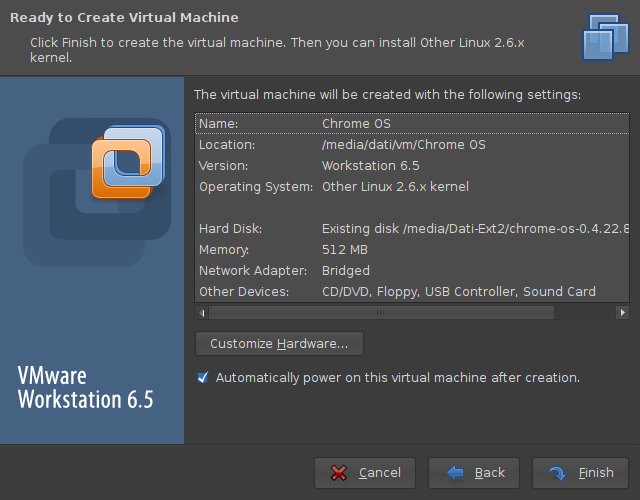
Task: Click the settings list right scroll arrow
Action: [x=622, y=313]
